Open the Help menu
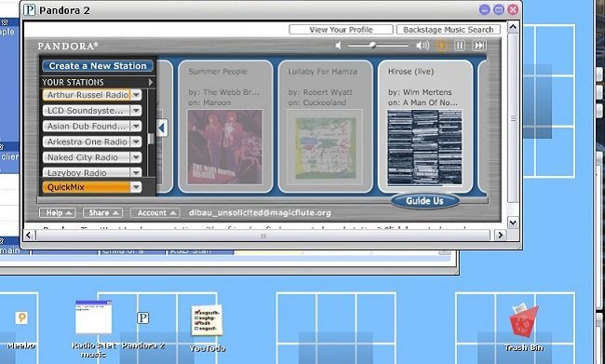 [58, 212]
